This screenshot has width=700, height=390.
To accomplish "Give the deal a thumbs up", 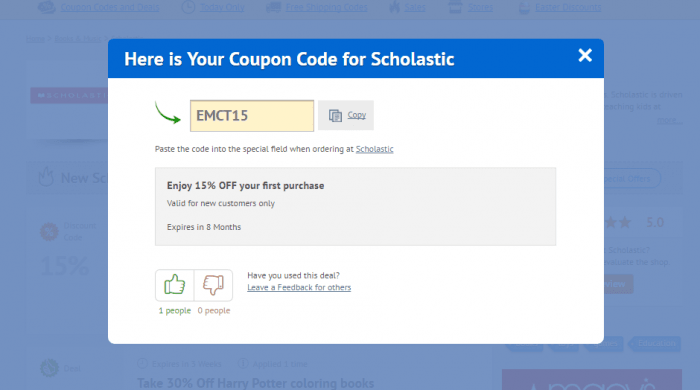I will 175,285.
